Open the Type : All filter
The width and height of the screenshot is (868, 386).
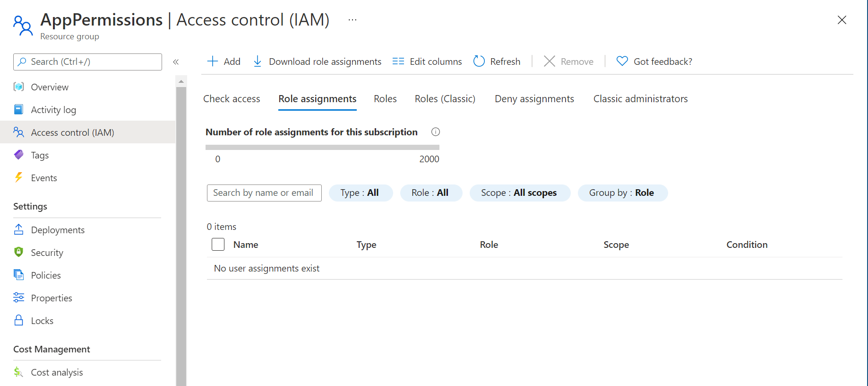pos(361,193)
